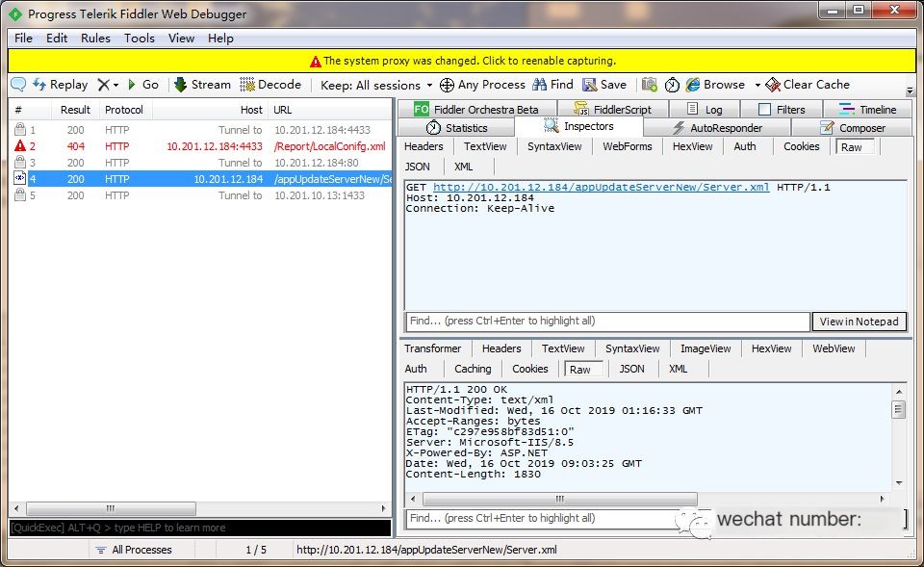Click the yellow system proxy changed banner

pos(462,61)
